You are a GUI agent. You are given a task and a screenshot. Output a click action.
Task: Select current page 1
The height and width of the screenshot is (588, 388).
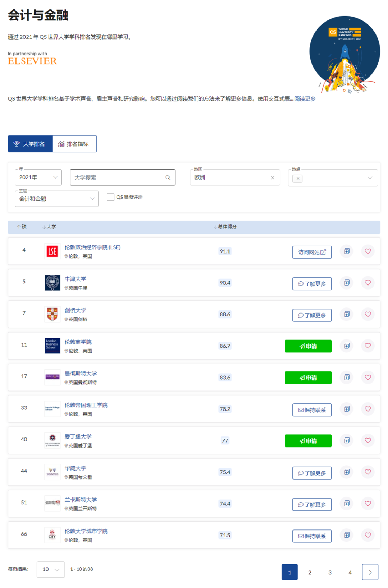tap(290, 572)
